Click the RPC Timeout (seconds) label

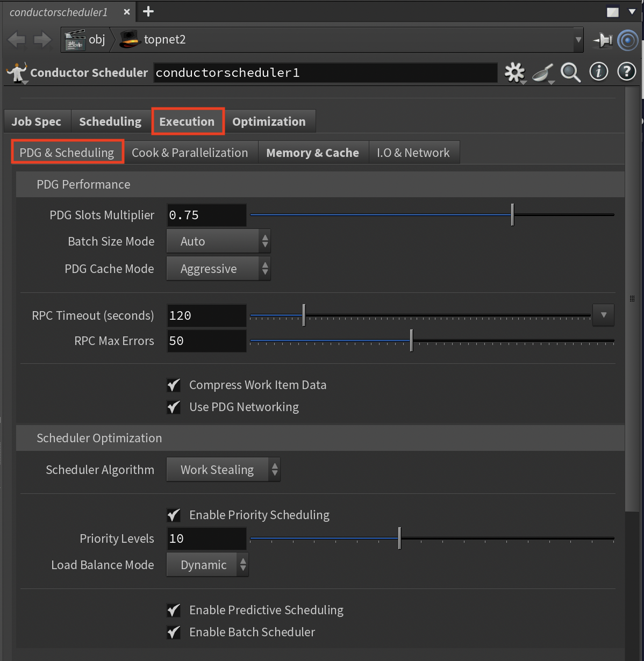(x=93, y=315)
